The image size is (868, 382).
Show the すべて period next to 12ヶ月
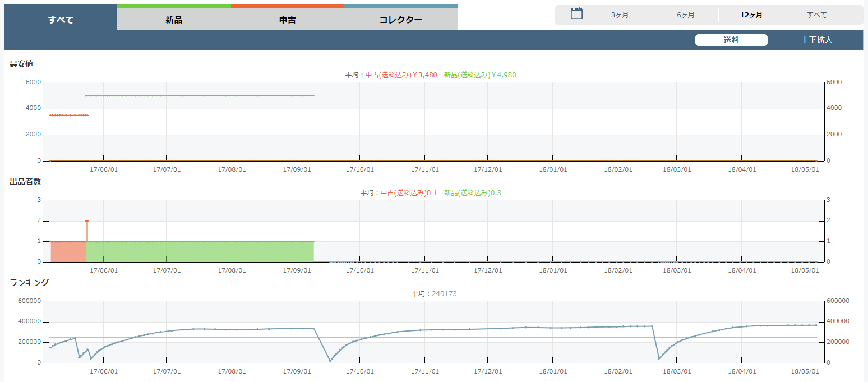(817, 15)
